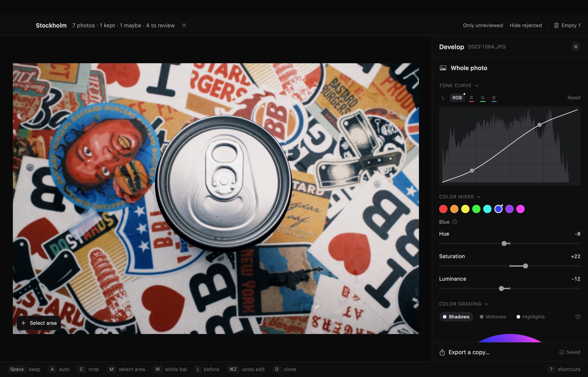Image resolution: width=588 pixels, height=377 pixels.
Task: Collapse the Tone Curve section
Action: (459, 86)
